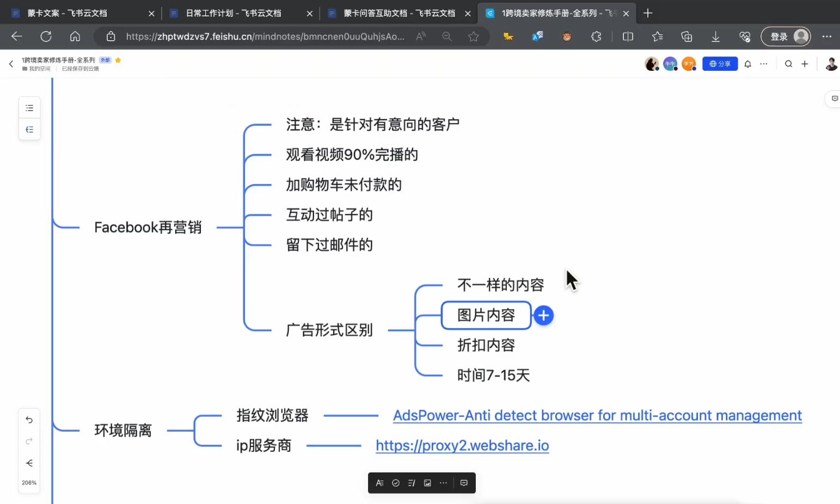The height and width of the screenshot is (504, 840).
Task: Switch to outline view via the left sidebar icon
Action: click(29, 107)
